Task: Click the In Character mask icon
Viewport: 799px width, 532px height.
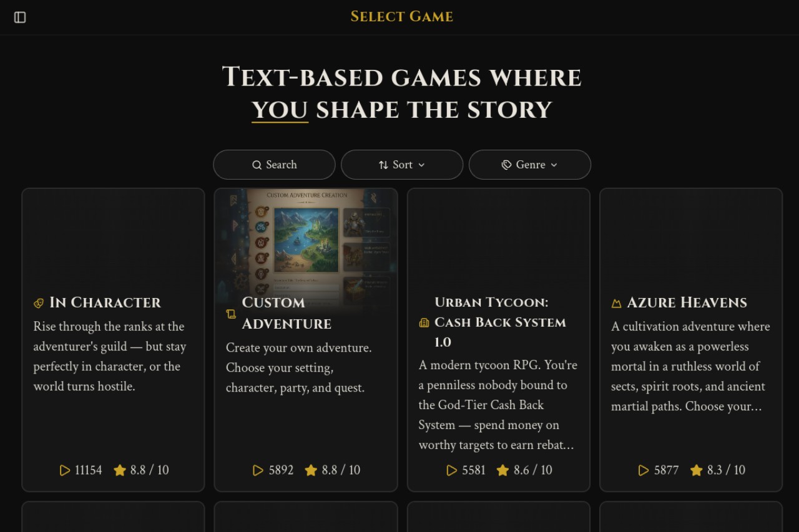Action: pos(39,303)
